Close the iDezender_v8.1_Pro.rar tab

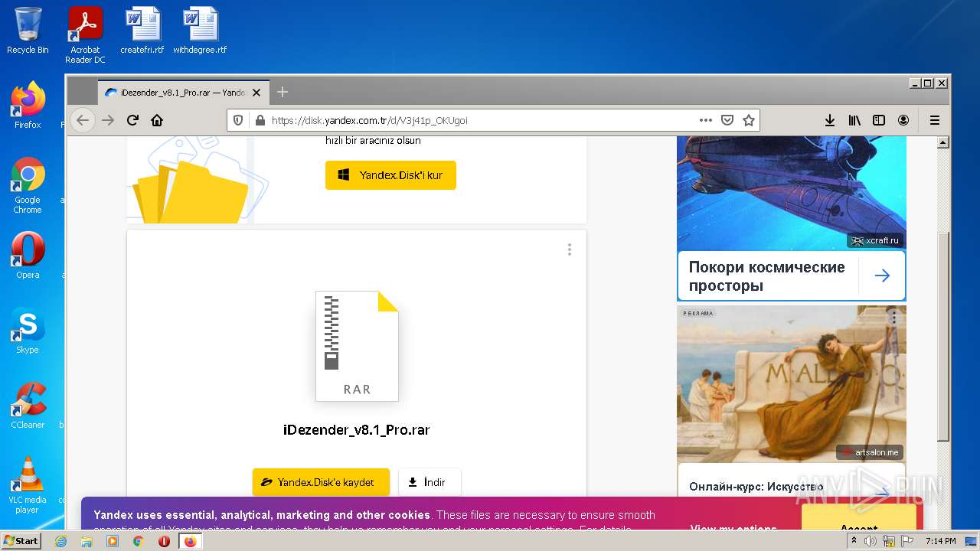click(x=256, y=93)
